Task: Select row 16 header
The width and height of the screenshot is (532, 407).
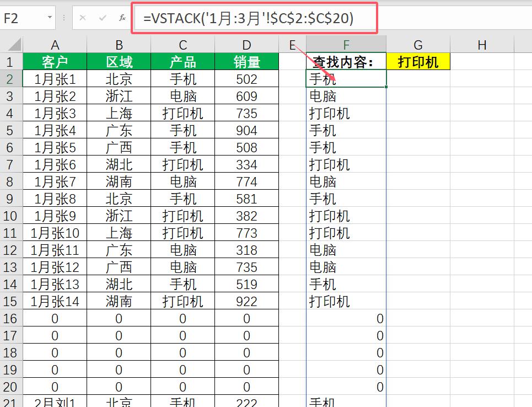Action: [x=11, y=318]
